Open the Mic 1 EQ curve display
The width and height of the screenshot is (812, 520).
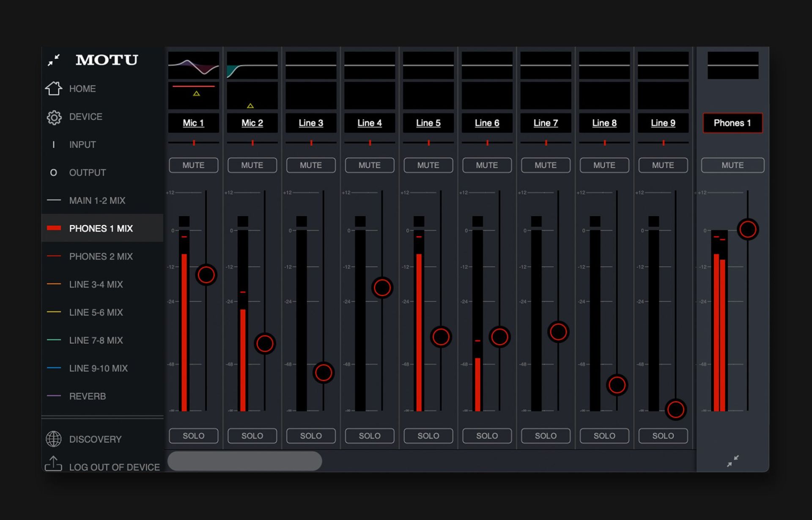tap(194, 66)
